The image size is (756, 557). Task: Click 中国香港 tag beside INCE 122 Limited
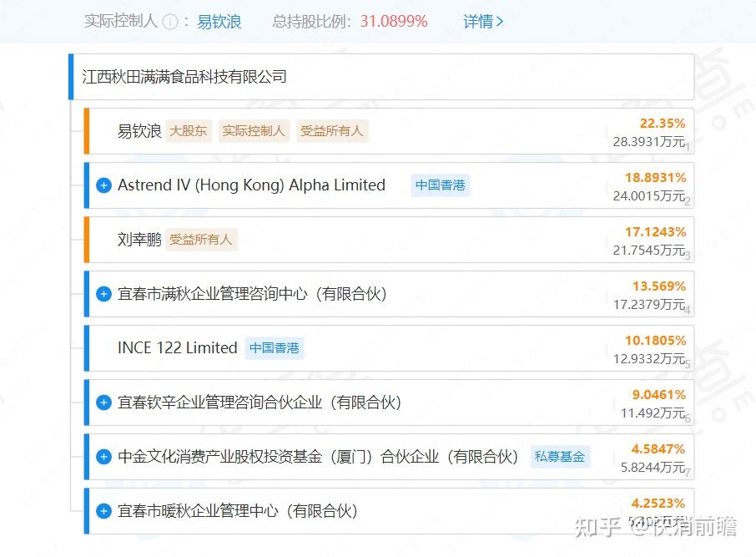pos(275,348)
